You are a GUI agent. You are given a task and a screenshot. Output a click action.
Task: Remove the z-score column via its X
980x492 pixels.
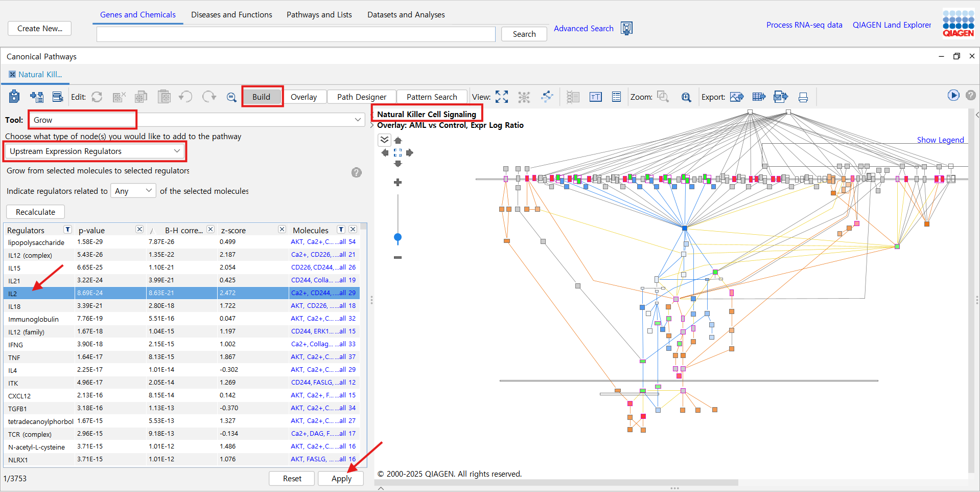pos(282,229)
